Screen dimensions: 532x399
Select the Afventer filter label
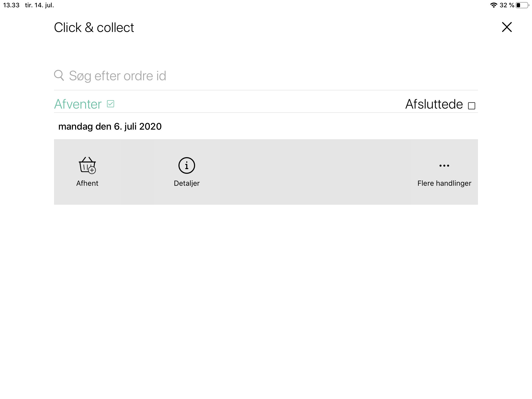[78, 104]
